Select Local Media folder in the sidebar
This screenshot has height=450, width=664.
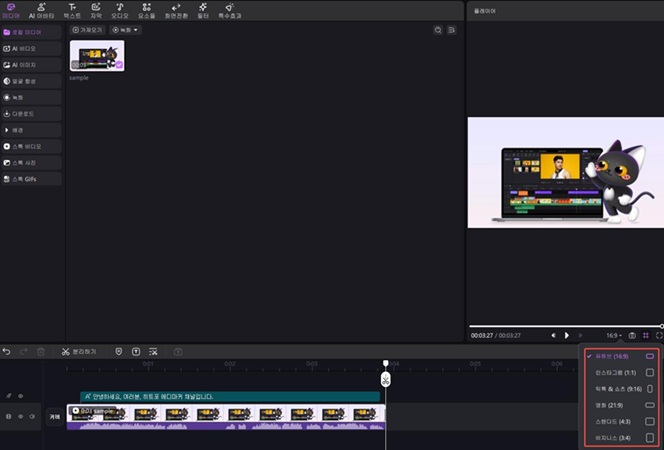click(31, 32)
